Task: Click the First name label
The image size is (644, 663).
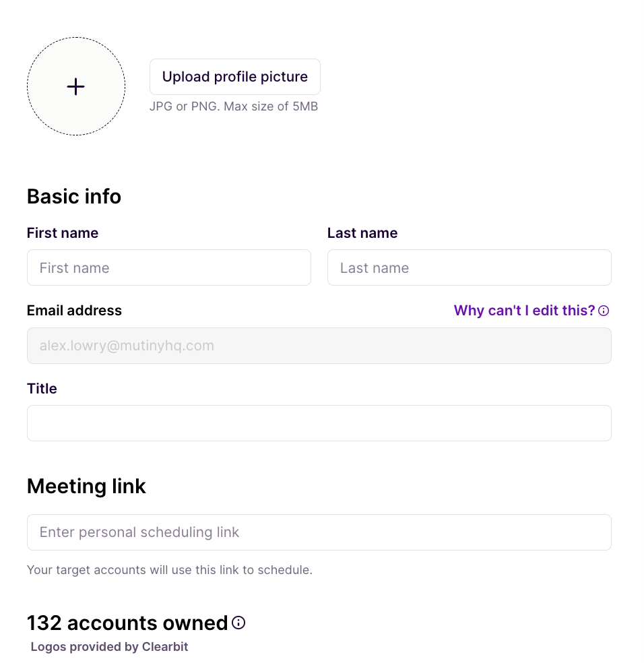Action: click(63, 233)
